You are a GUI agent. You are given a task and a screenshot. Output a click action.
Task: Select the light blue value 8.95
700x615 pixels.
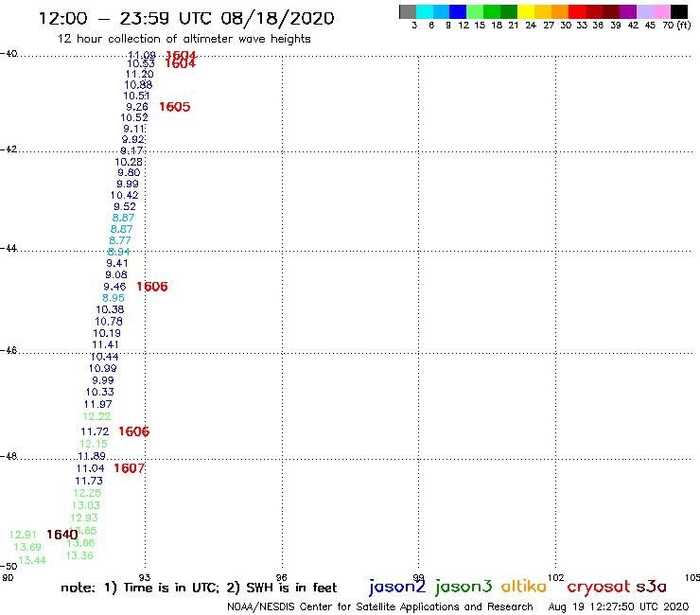113,298
